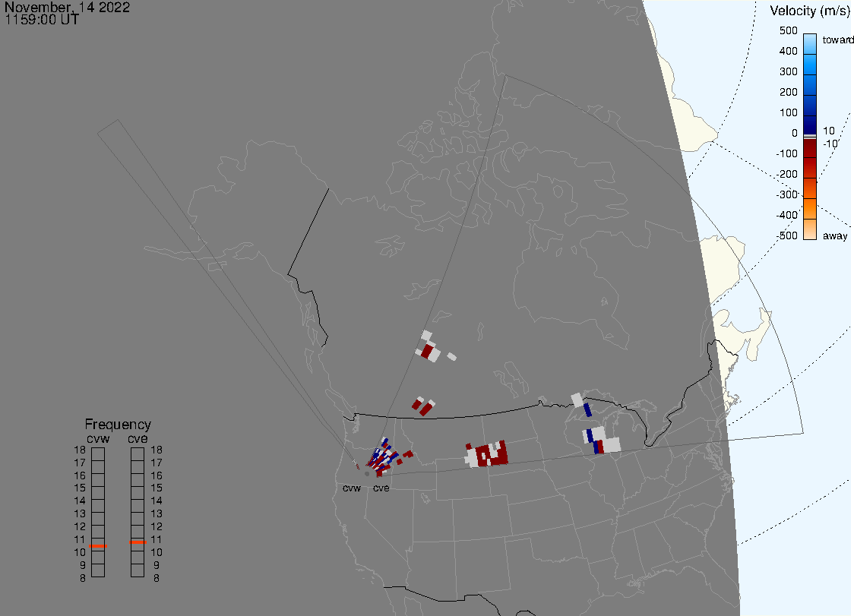Click the '-500' velocity scale label

(786, 235)
